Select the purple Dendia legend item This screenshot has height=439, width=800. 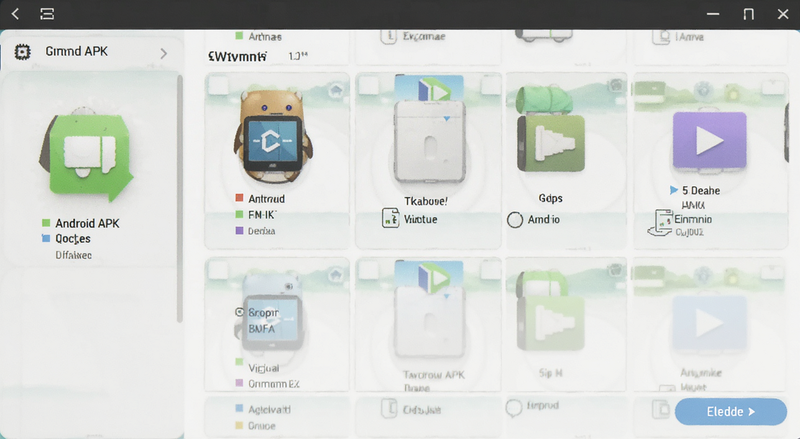pyautogui.click(x=256, y=231)
